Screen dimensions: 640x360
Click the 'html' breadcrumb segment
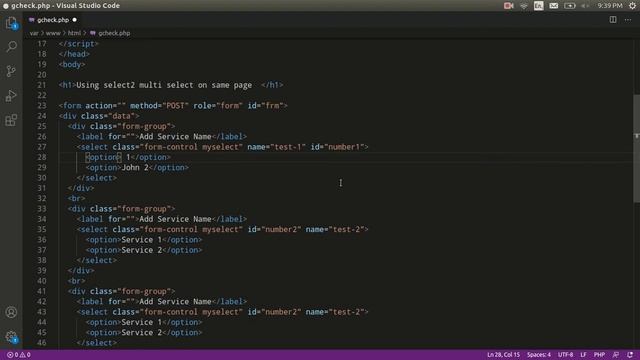click(x=74, y=33)
